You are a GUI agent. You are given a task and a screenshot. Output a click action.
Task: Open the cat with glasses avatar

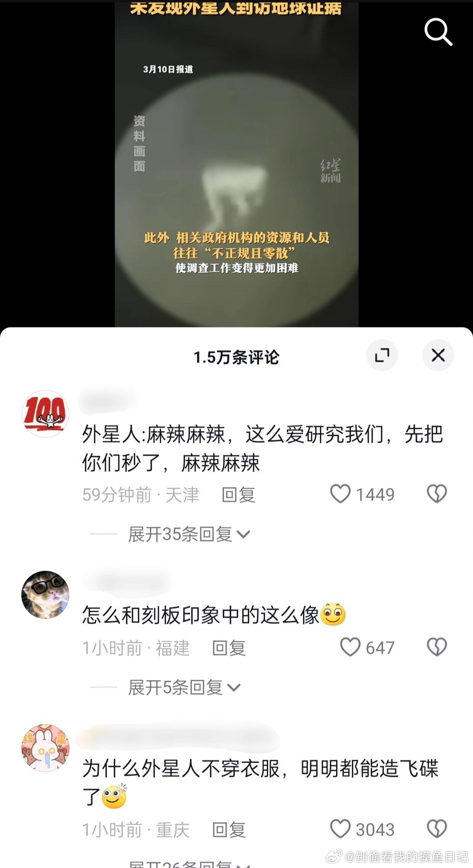[45, 595]
